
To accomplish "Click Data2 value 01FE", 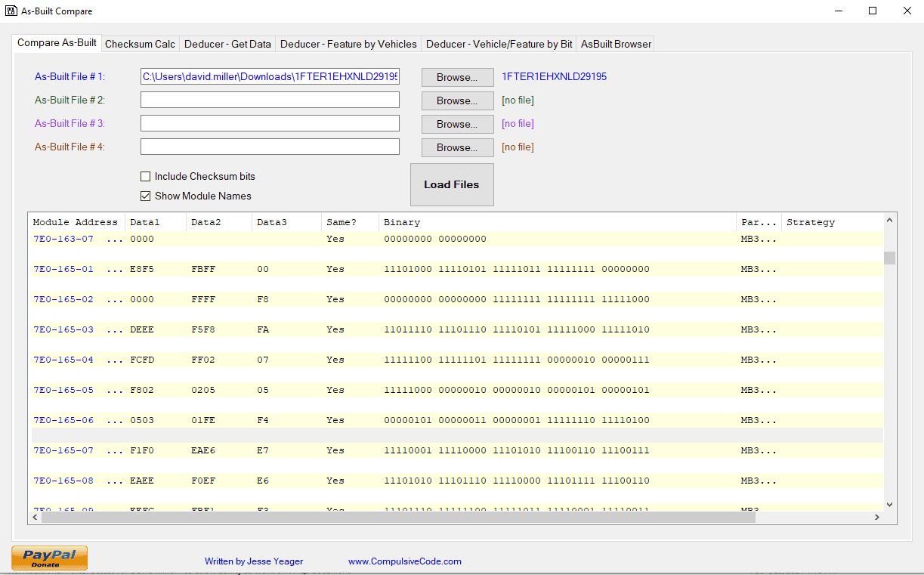I will tap(203, 420).
